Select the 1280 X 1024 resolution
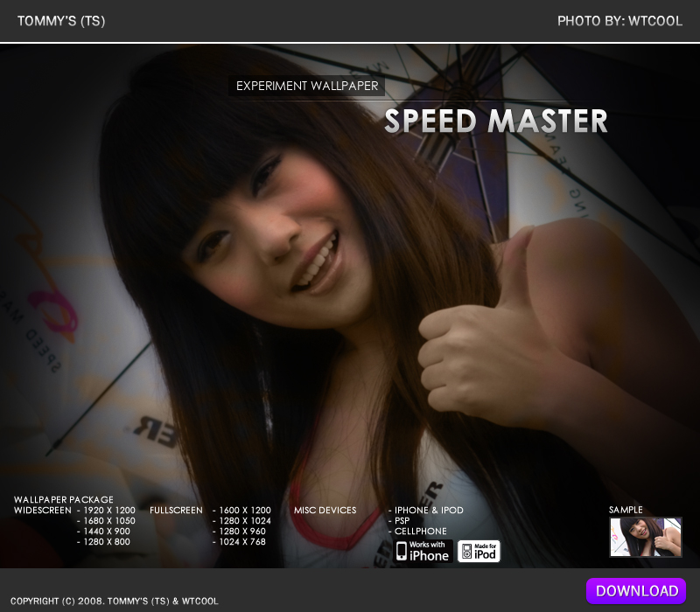The height and width of the screenshot is (612, 700). [x=245, y=520]
